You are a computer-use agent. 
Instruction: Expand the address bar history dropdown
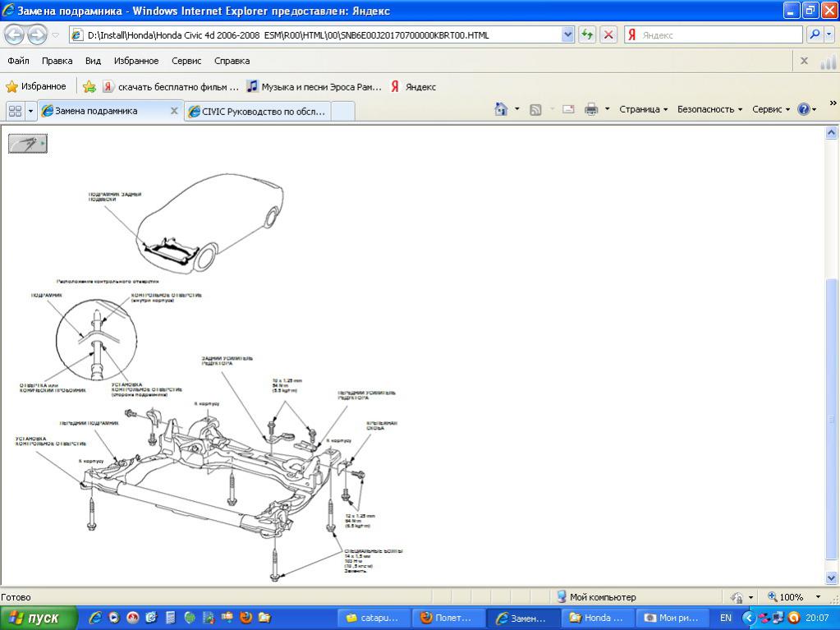click(567, 34)
